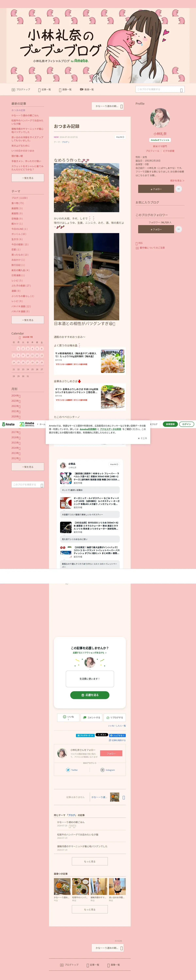Select theme ブログ (11150)
Viewport: 196px width, 980px height.
pyautogui.click(x=19, y=198)
